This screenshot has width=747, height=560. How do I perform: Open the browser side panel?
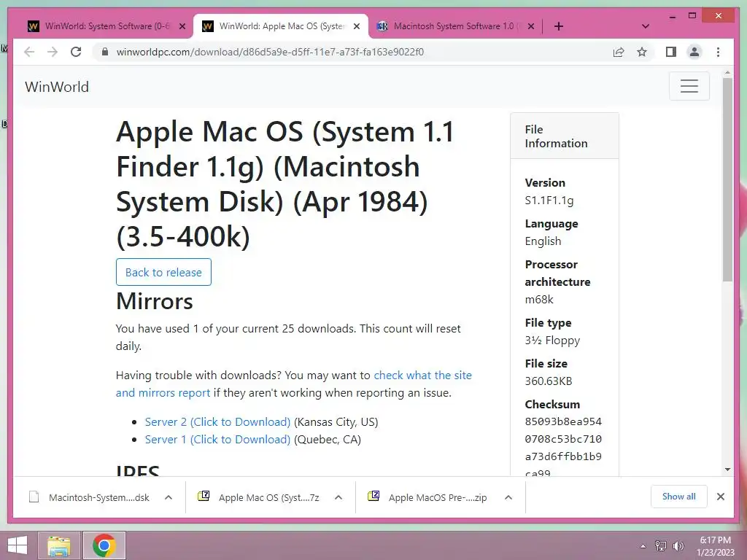[x=671, y=52]
